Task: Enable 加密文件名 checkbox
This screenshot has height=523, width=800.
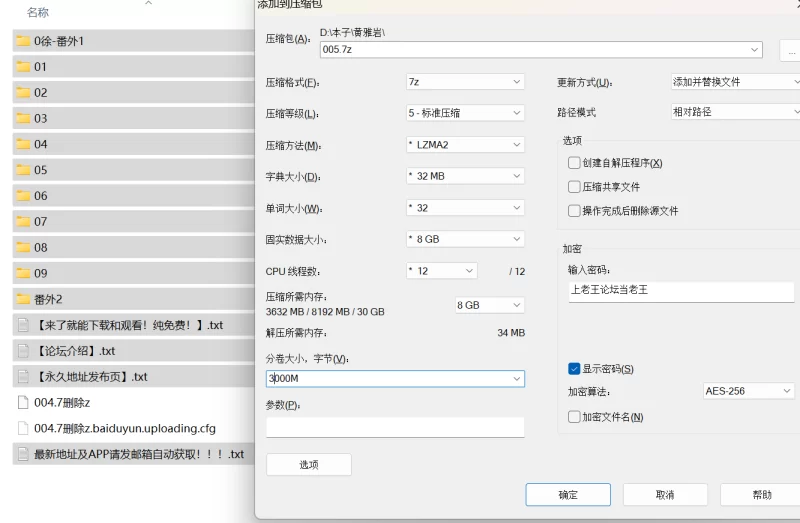Action: pos(574,417)
